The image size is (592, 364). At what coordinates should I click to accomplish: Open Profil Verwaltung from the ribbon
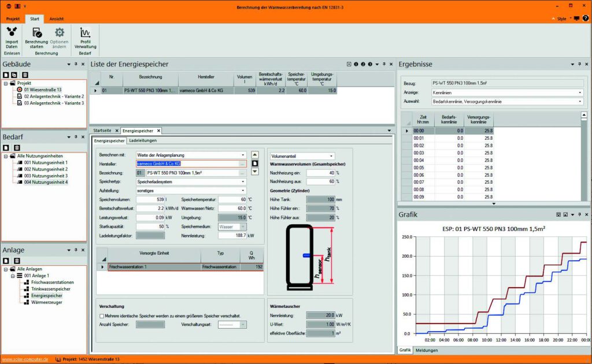[86, 38]
